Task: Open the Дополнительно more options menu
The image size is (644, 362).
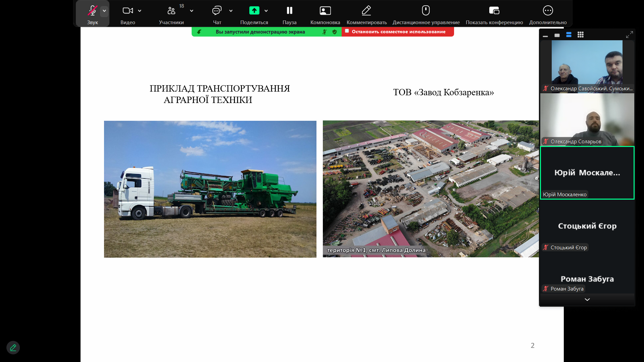Action: (548, 11)
